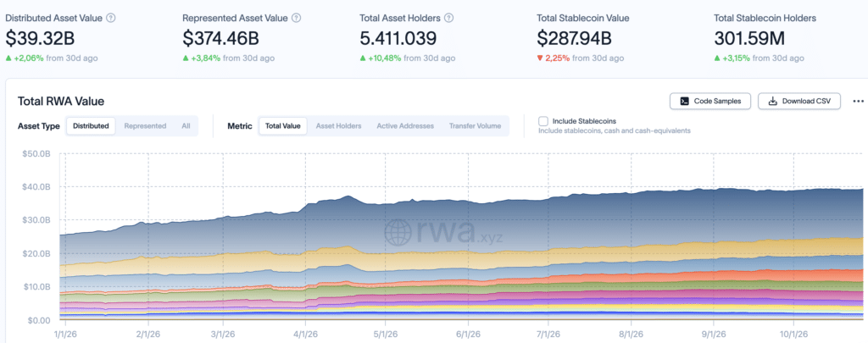Click the 10/1/26 x-axis date label
This screenshot has width=868, height=343.
point(793,335)
